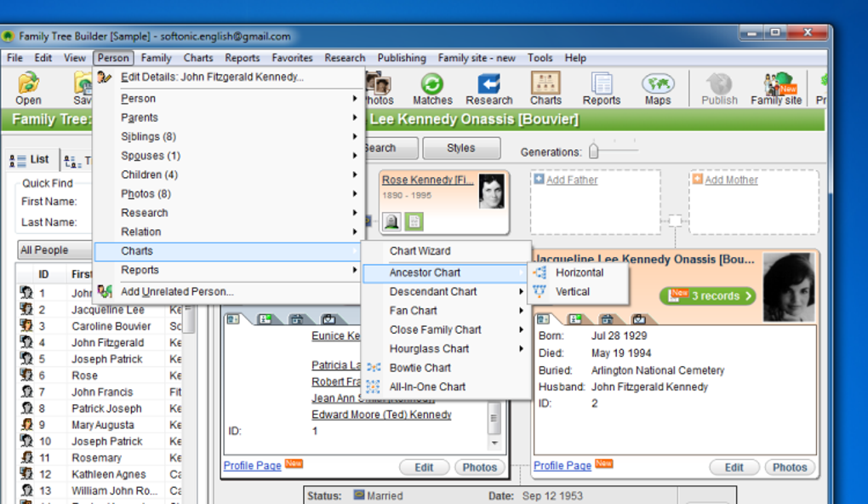Click Edit button in Jacqueline's panel
Screen dimensions: 868x504
tap(734, 467)
